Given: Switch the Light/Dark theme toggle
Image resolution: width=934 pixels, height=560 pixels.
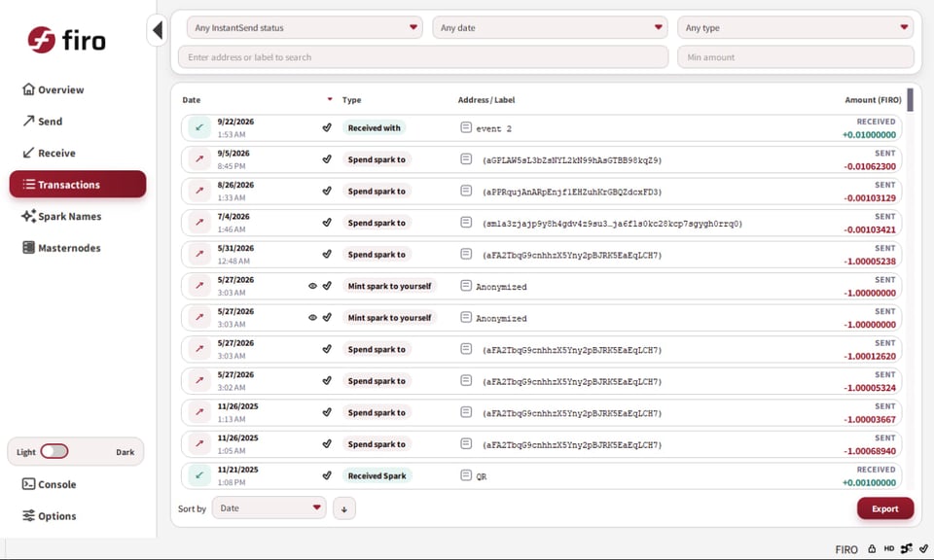Looking at the screenshot, I should pyautogui.click(x=54, y=452).
